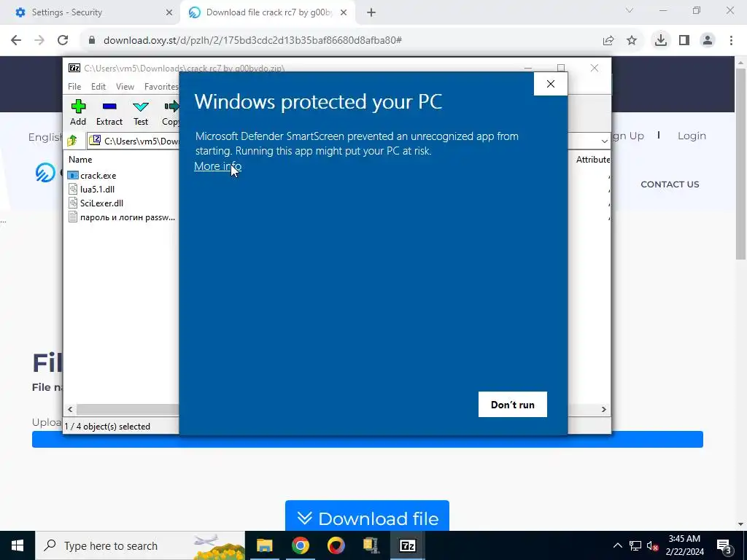
Task: Click the right arrow of 7-Zip horizontal scrollbar
Action: [603, 410]
